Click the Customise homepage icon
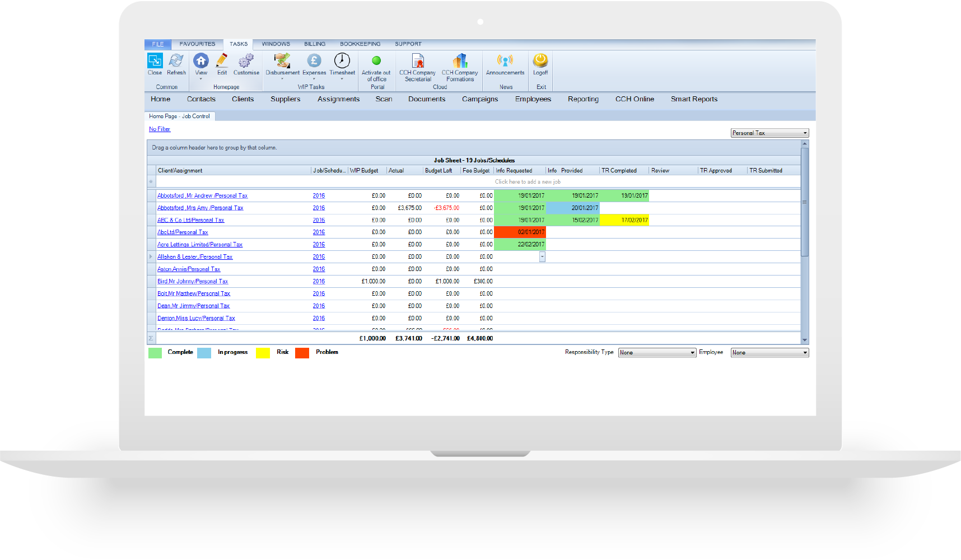Image resolution: width=961 pixels, height=560 pixels. [x=246, y=61]
